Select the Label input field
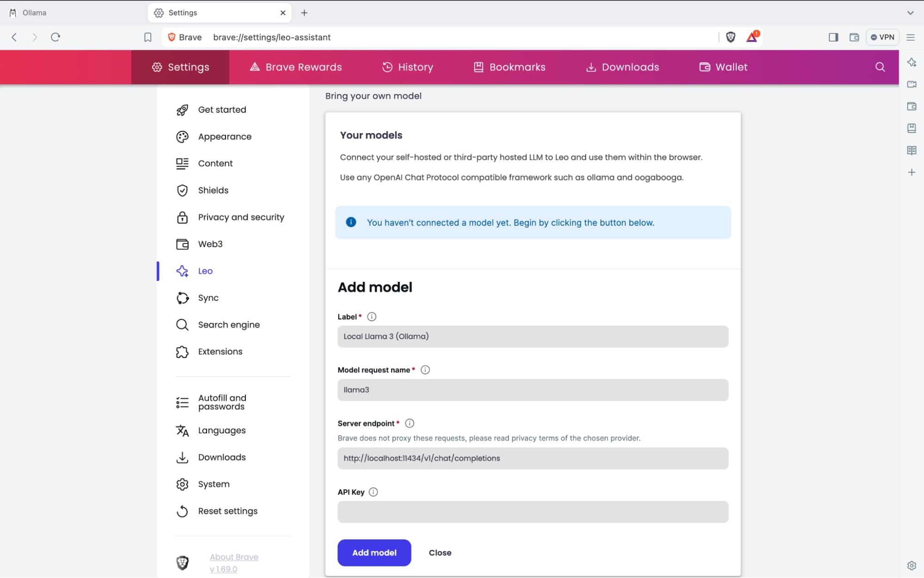The height and width of the screenshot is (578, 924). click(533, 336)
